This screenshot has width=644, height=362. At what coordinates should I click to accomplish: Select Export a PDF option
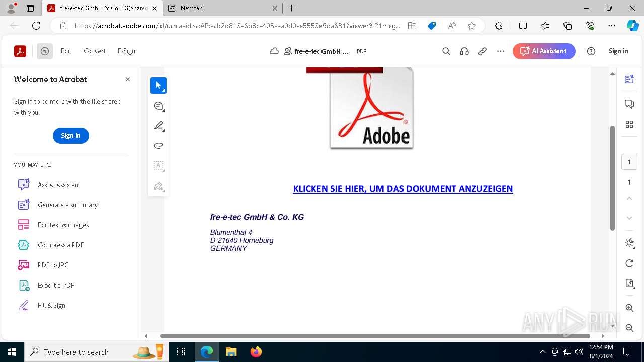56,285
